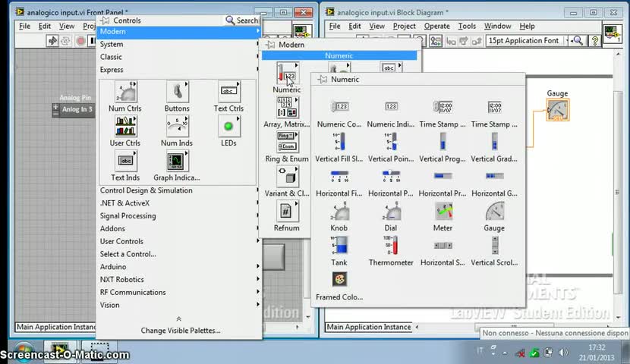Viewport: 630px width, 364px height.
Task: Click Change Visible Palettes
Action: click(x=180, y=331)
